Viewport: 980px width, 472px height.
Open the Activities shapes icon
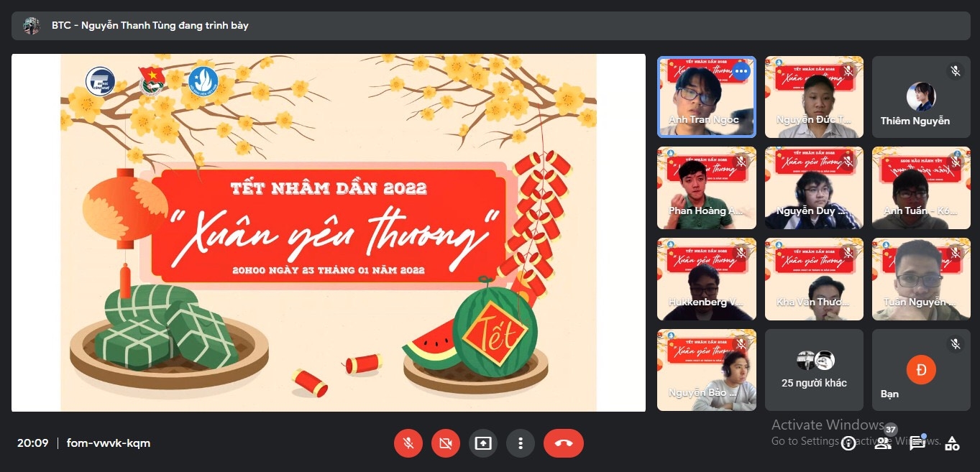click(952, 443)
